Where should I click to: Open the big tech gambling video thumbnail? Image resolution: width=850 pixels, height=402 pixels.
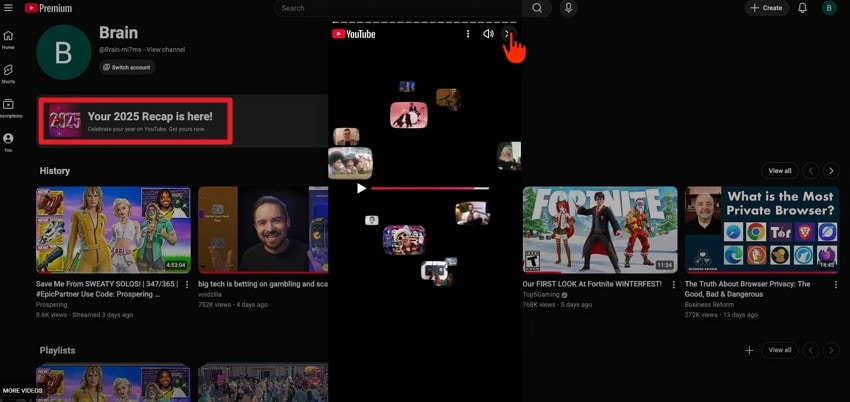click(263, 230)
